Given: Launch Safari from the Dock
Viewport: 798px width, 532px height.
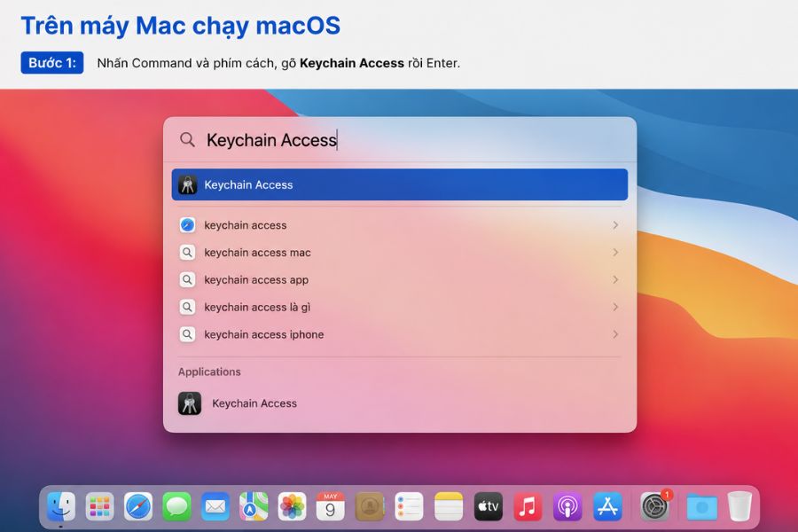Looking at the screenshot, I should click(138, 506).
